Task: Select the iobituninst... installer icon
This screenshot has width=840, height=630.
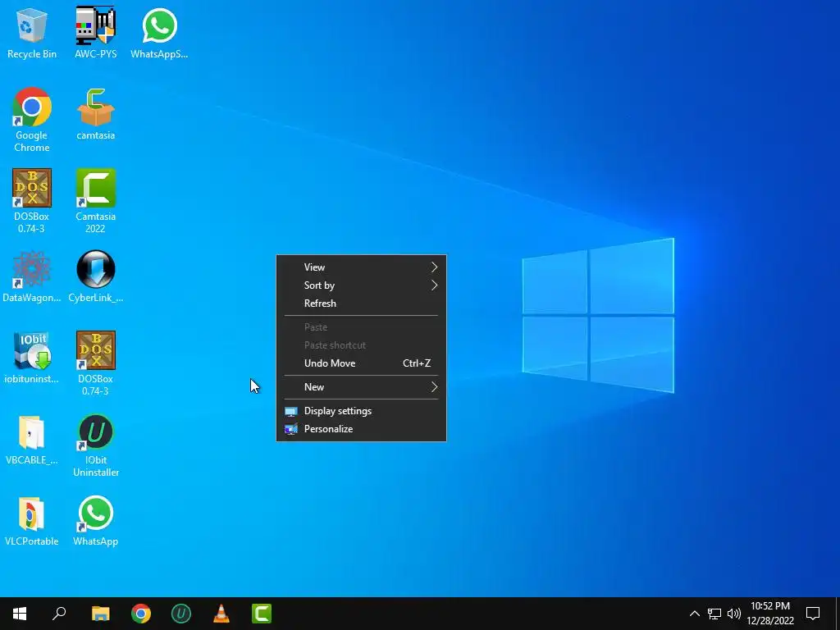Action: point(32,358)
